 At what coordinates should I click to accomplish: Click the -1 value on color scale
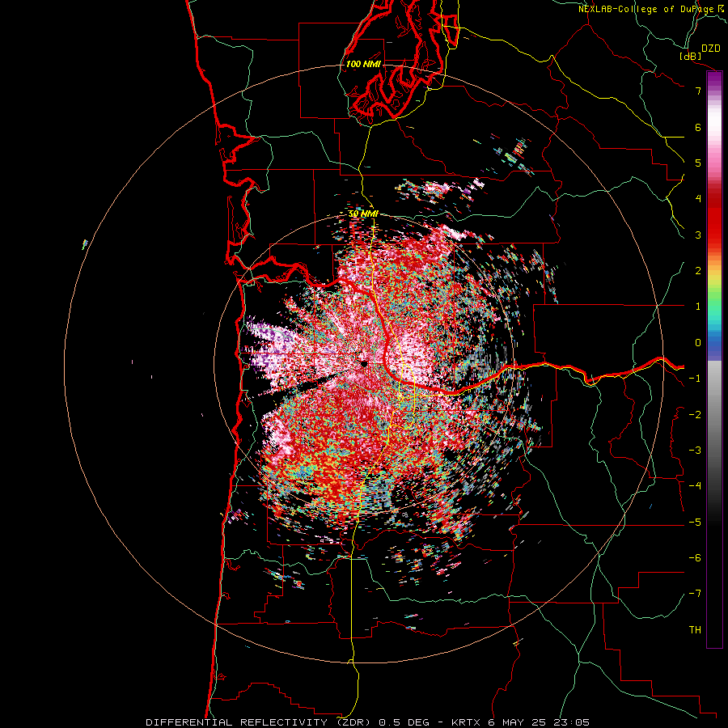click(695, 379)
